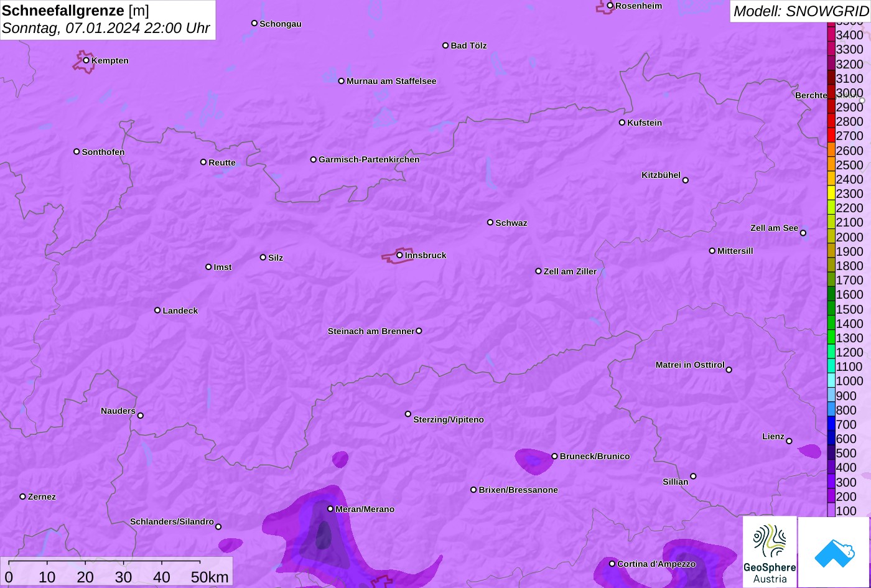Screen dimensions: 871x588
Task: Click the Zell am Ziller label
Action: click(570, 272)
